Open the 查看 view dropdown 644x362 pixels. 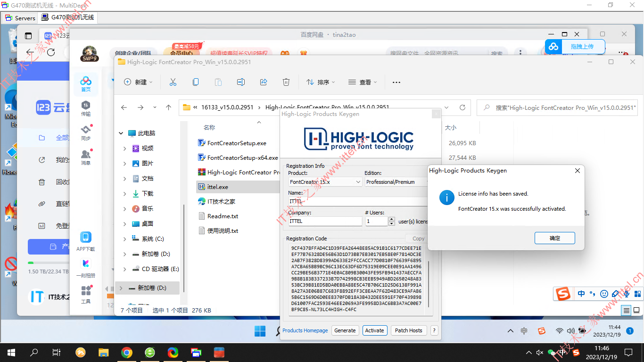363,82
